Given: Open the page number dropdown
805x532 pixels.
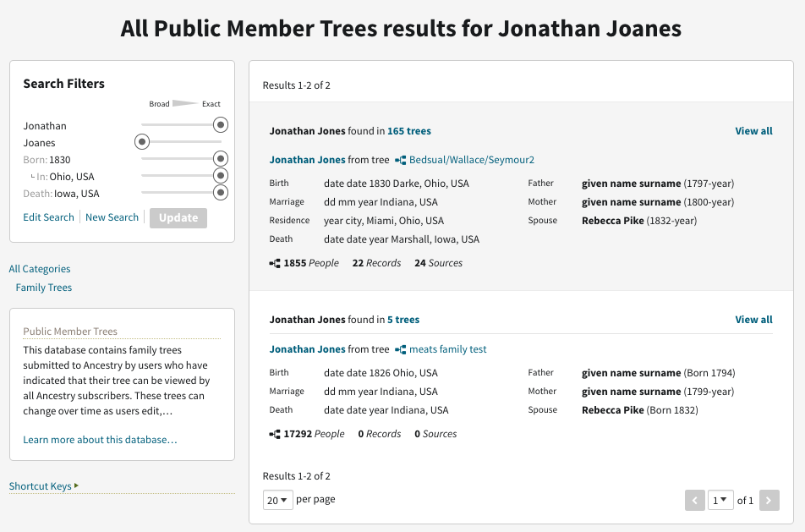Looking at the screenshot, I should tap(720, 500).
